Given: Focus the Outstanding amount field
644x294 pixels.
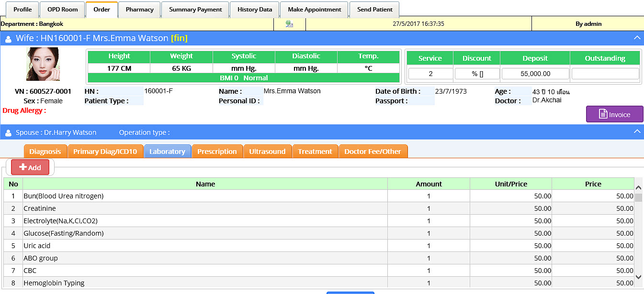Looking at the screenshot, I should pos(605,74).
